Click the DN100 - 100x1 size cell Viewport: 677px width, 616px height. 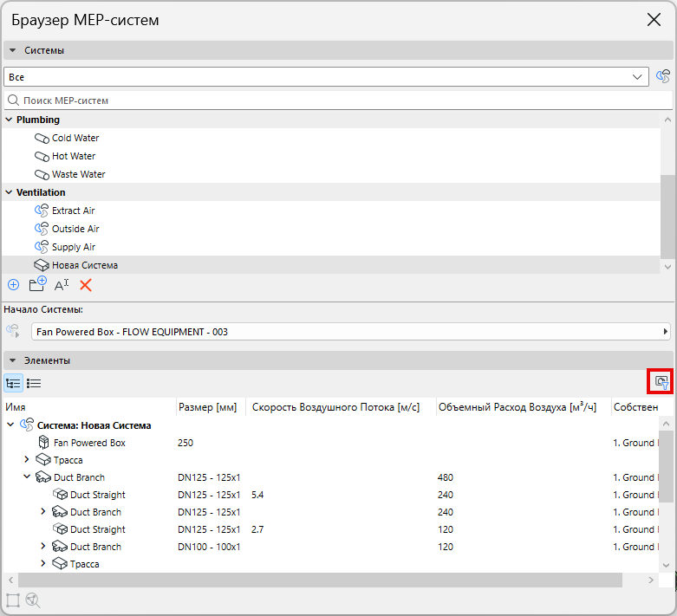coord(209,547)
